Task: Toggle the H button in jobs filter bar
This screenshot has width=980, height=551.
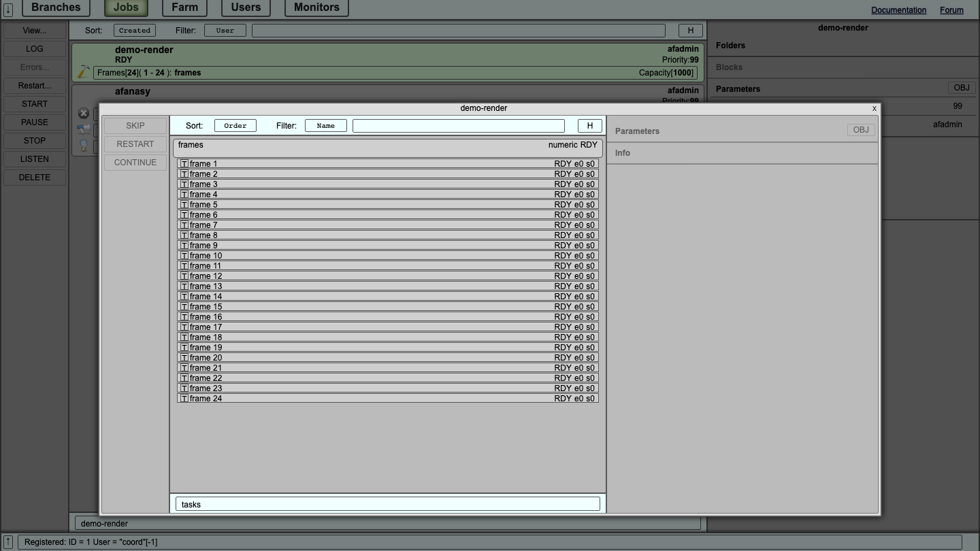Action: click(x=691, y=31)
